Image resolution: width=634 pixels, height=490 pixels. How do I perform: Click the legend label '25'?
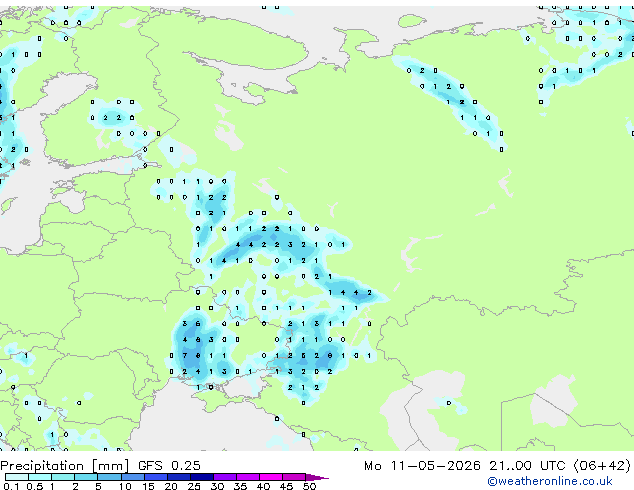pyautogui.click(x=194, y=486)
